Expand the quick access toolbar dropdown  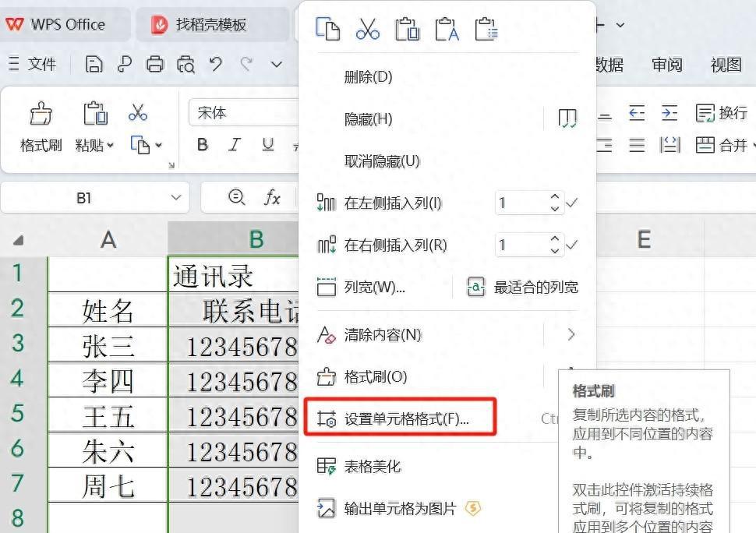click(x=276, y=64)
